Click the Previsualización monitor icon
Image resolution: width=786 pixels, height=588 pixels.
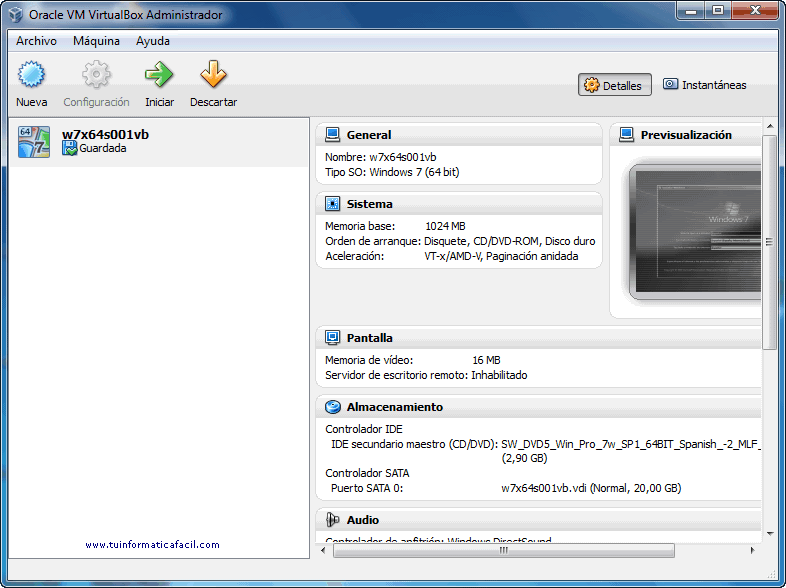pos(627,135)
